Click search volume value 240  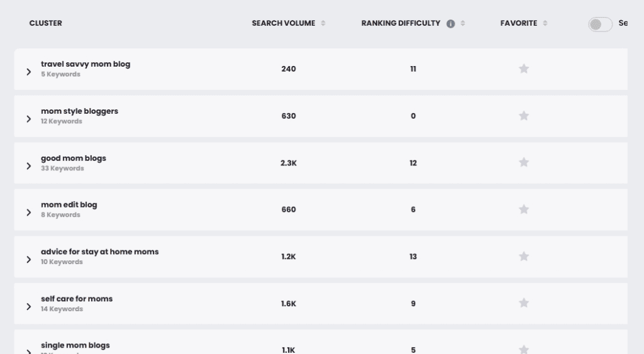(x=289, y=69)
